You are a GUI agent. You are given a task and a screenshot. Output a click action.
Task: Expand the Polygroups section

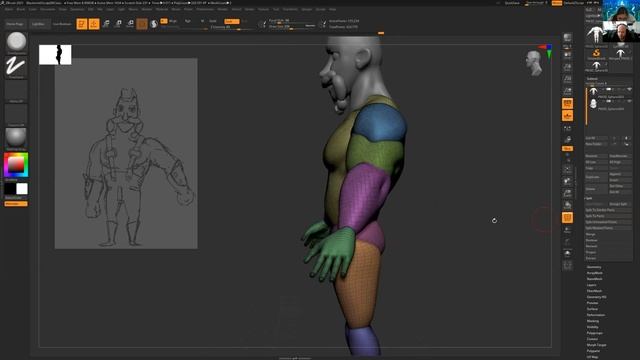594,333
